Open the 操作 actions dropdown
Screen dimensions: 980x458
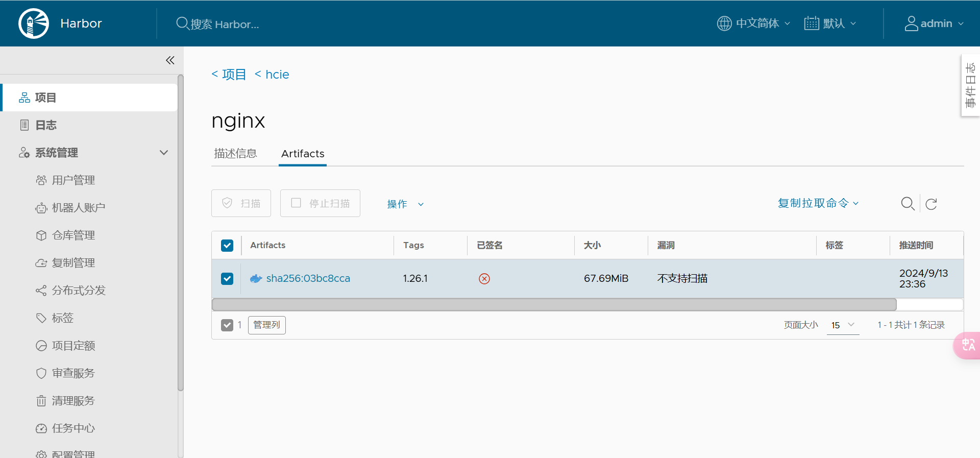pos(405,204)
